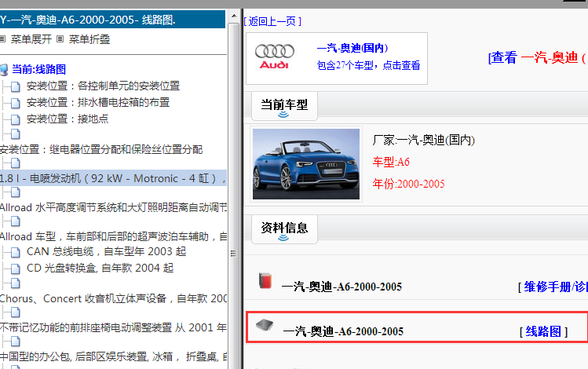Click the computer icon beside 当前:线路图
This screenshot has height=369, width=588.
tap(4, 70)
